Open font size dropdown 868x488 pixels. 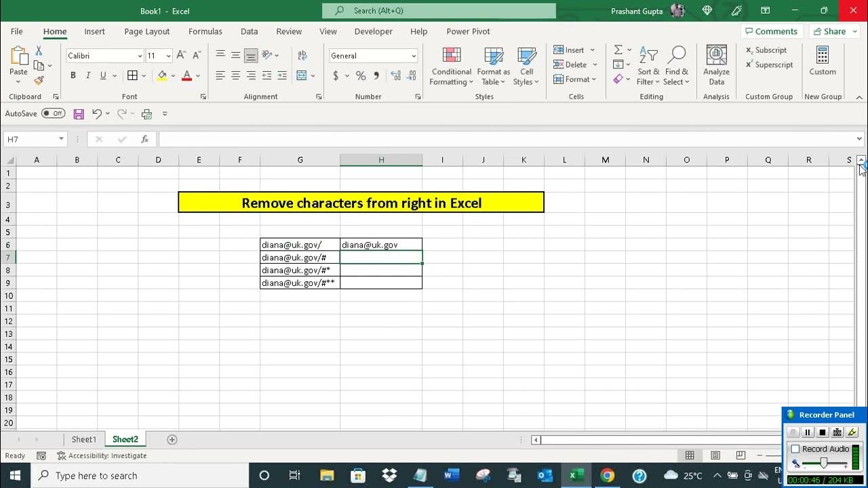(168, 56)
